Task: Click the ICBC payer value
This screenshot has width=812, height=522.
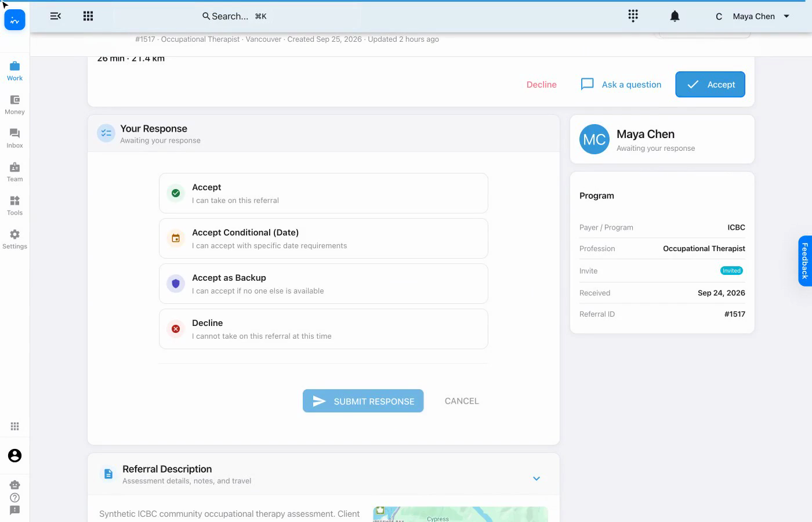Action: pos(736,227)
